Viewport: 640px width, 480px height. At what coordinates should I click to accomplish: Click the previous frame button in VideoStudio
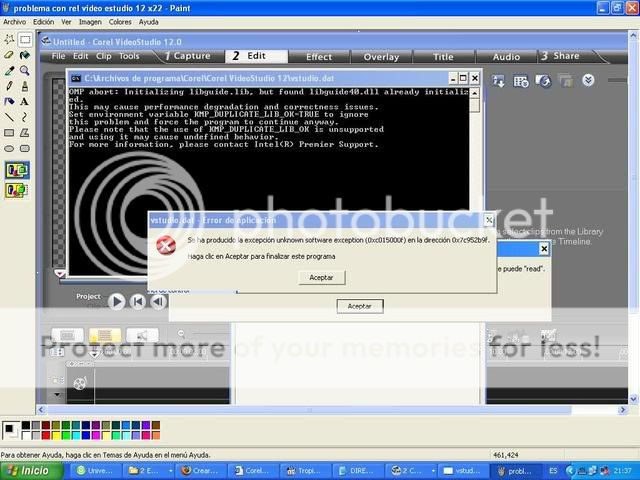point(158,302)
